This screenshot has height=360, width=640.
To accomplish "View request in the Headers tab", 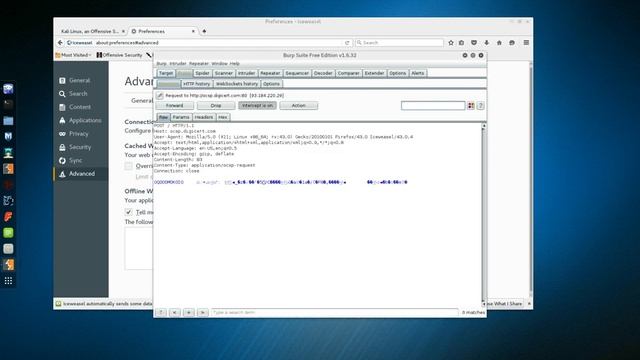I will coord(204,117).
